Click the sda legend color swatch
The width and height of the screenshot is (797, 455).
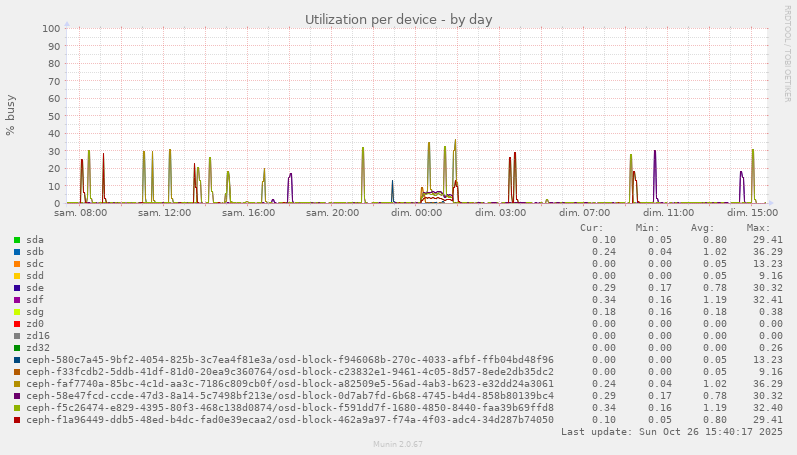click(17, 240)
